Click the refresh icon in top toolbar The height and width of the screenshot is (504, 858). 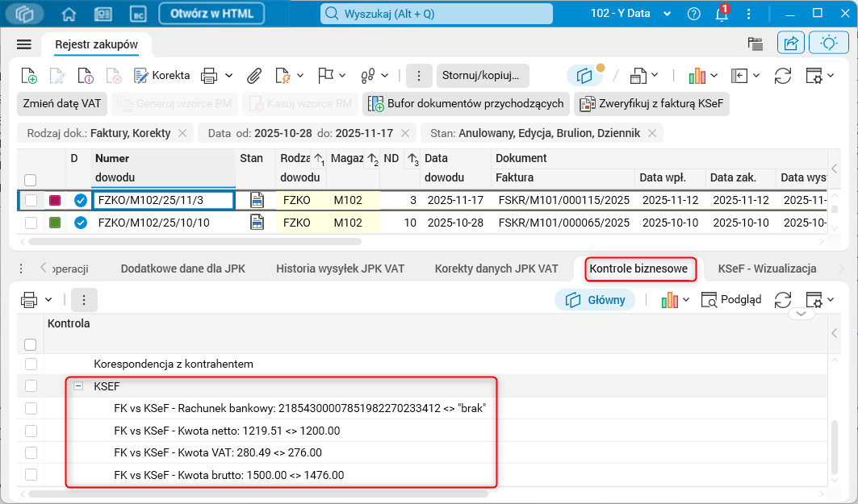(x=783, y=76)
